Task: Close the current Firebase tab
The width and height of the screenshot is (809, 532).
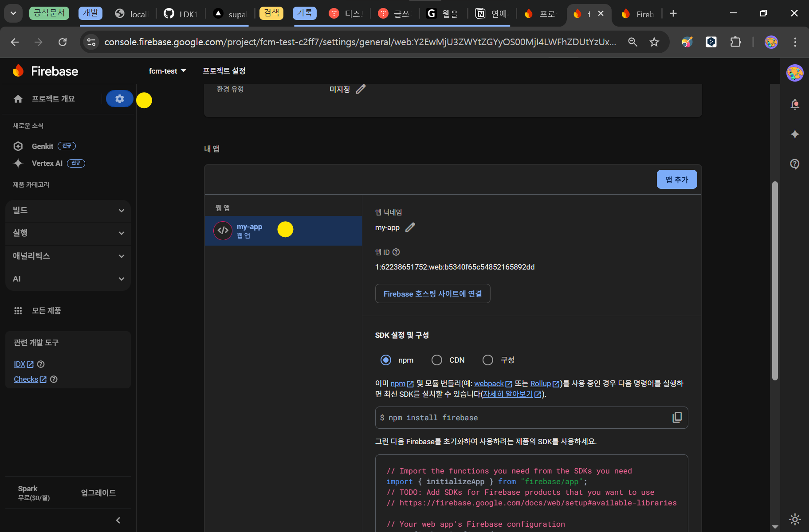Action: coord(601,13)
